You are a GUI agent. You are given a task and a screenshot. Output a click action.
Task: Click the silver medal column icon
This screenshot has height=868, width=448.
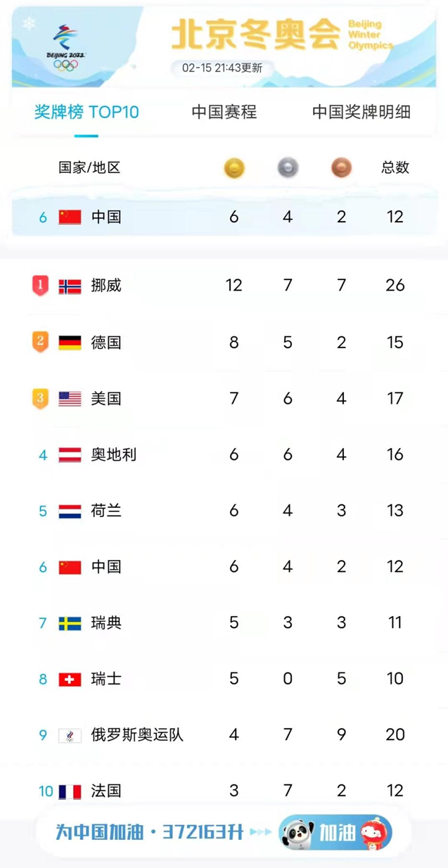[287, 168]
